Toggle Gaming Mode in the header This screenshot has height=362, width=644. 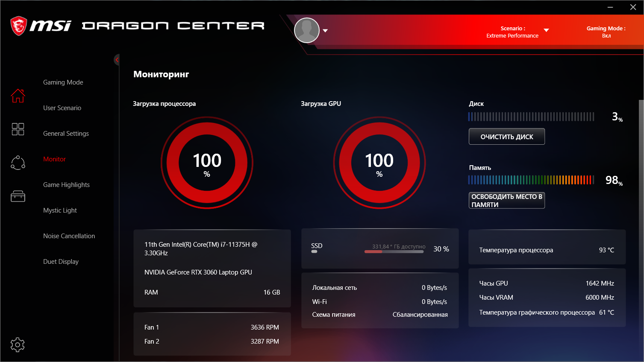click(606, 32)
